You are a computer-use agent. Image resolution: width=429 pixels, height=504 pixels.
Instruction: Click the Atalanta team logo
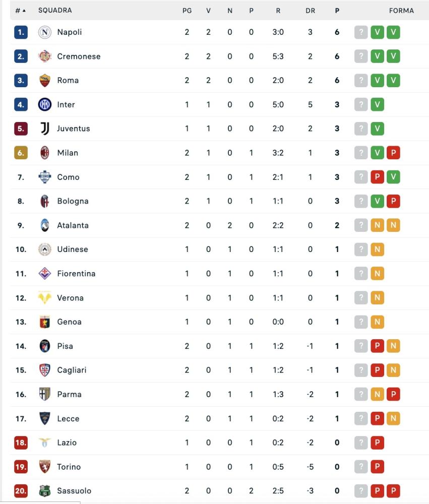point(45,225)
